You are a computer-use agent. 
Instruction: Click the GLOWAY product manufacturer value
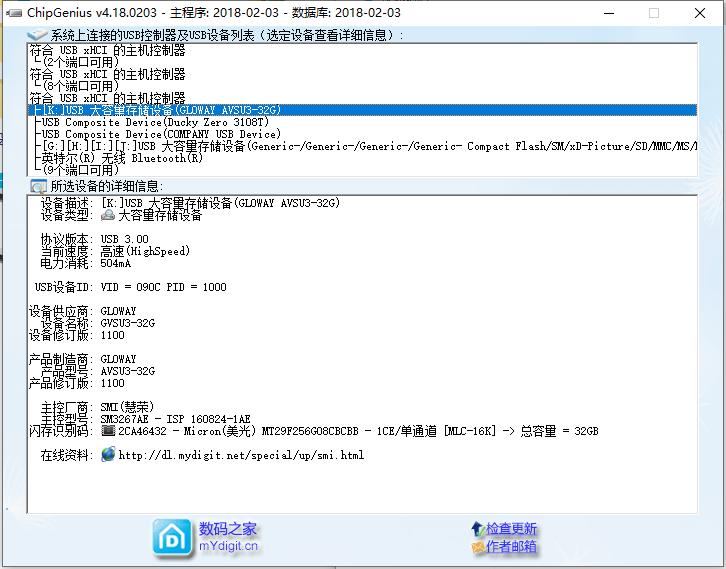[x=119, y=359]
